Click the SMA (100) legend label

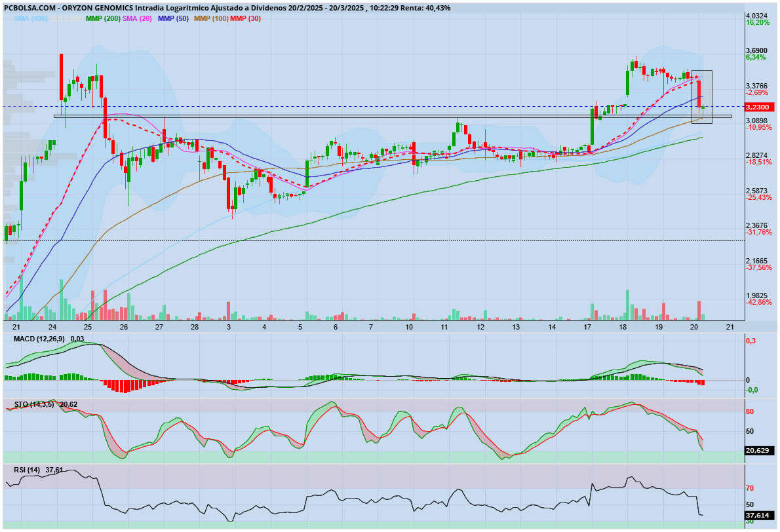(31, 18)
